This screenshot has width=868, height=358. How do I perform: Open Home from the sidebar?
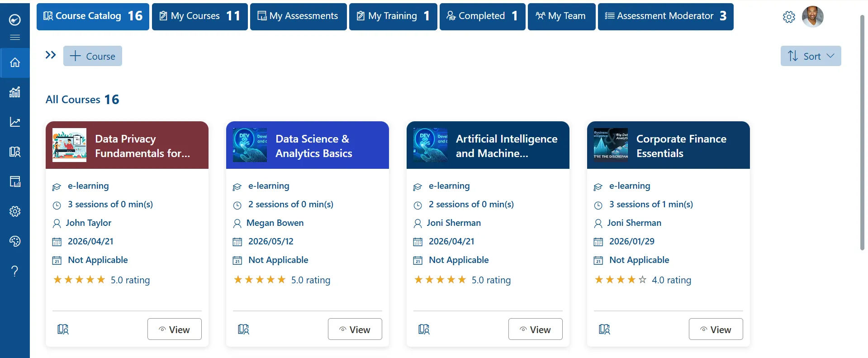coord(15,62)
